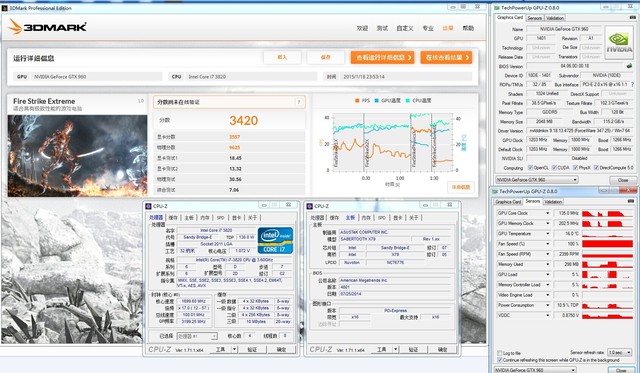Click the details button under the chart
Viewport: 640px width, 373px height.
click(461, 187)
